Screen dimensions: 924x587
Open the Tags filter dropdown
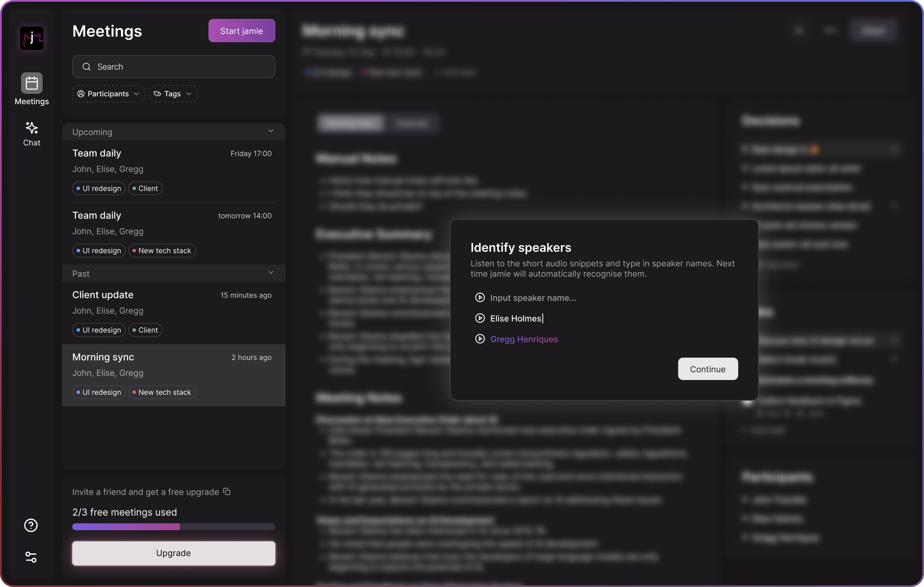pyautogui.click(x=173, y=94)
